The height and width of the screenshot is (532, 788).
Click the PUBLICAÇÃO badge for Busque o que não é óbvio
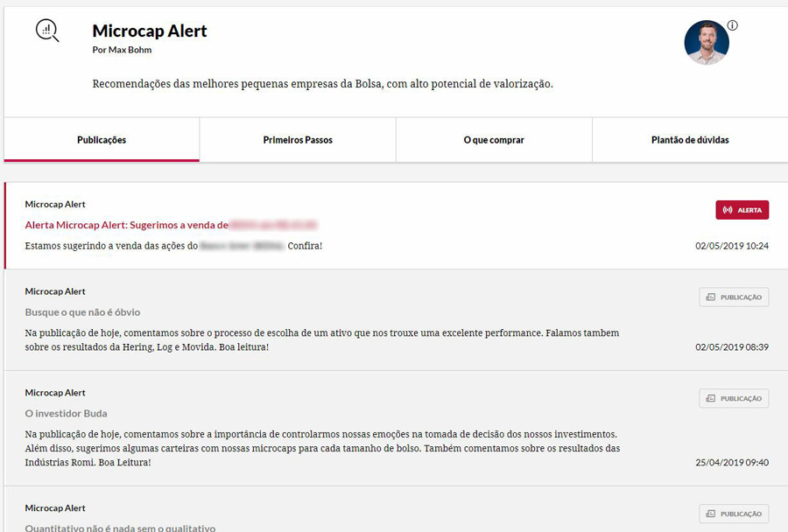coord(734,297)
